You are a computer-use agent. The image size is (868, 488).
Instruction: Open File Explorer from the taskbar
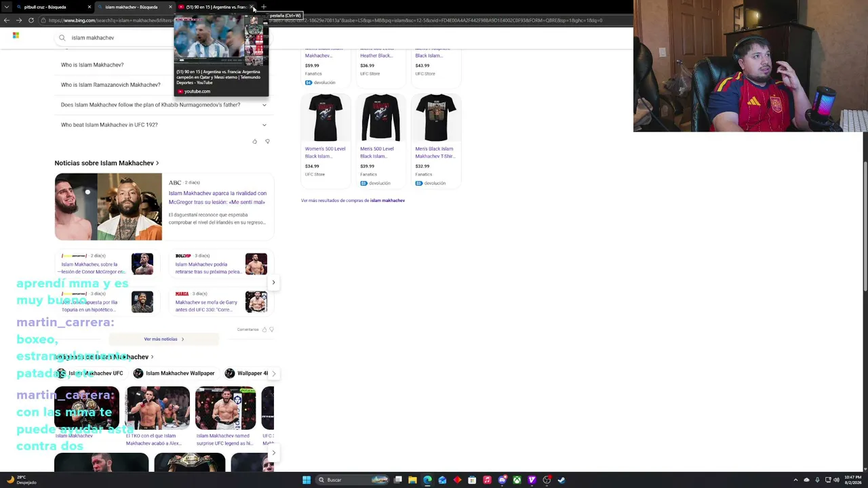[412, 480]
